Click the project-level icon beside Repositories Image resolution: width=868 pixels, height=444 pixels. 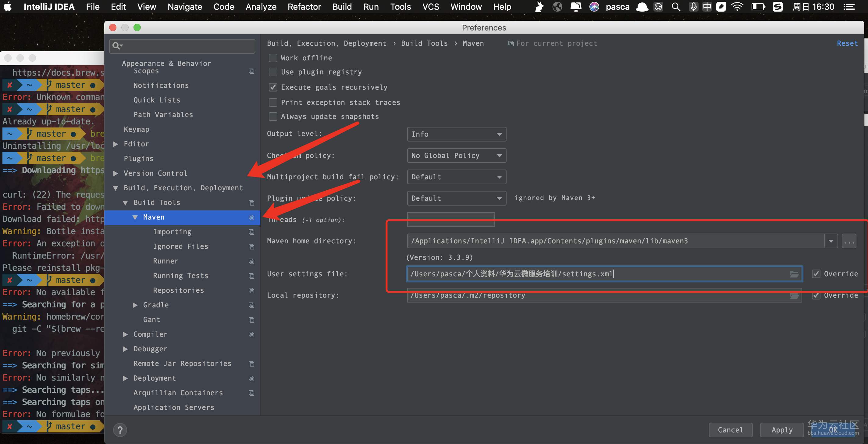[251, 291]
